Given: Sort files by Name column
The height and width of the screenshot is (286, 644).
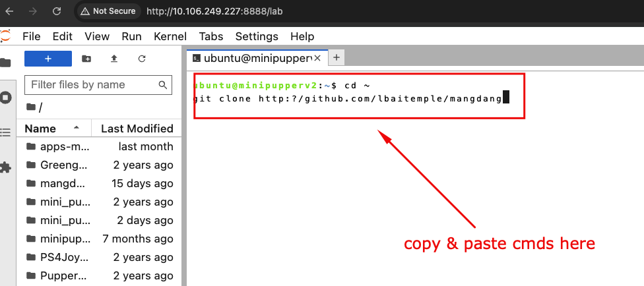Looking at the screenshot, I should (x=41, y=129).
